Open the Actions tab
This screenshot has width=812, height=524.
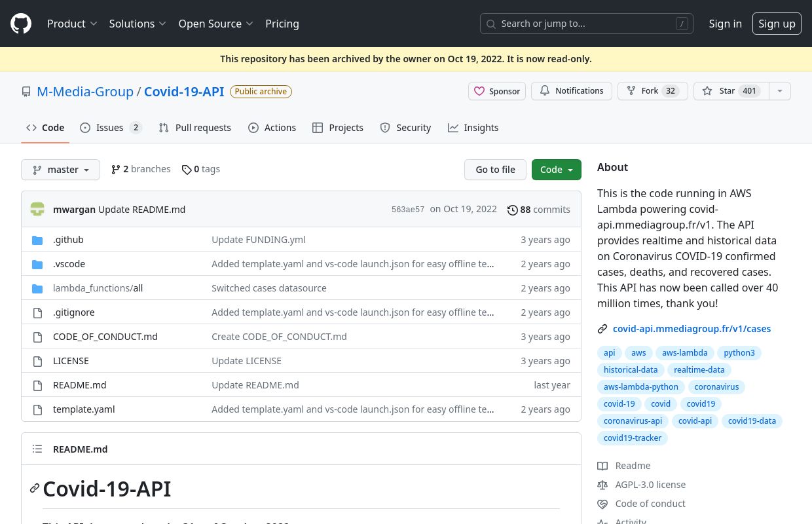[x=272, y=128]
